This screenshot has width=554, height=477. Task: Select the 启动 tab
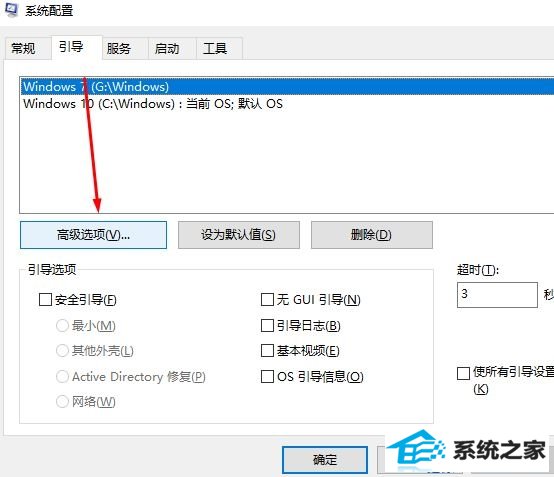(167, 48)
